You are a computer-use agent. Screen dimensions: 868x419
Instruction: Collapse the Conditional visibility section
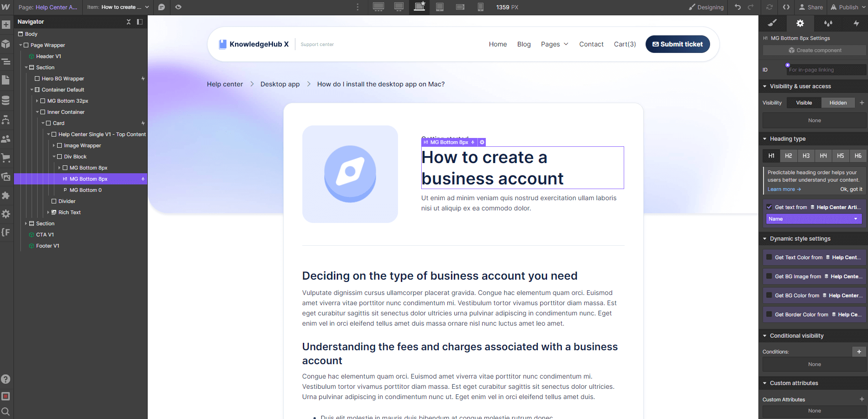tap(765, 335)
